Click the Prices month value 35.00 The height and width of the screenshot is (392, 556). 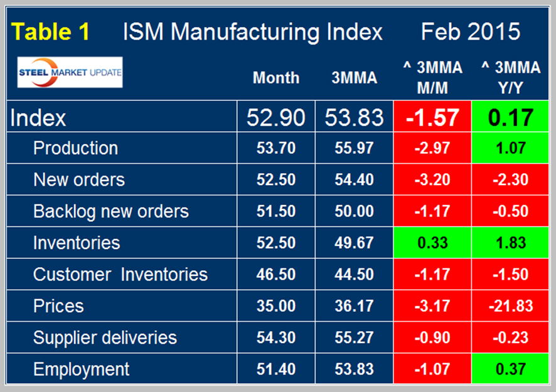pos(276,306)
